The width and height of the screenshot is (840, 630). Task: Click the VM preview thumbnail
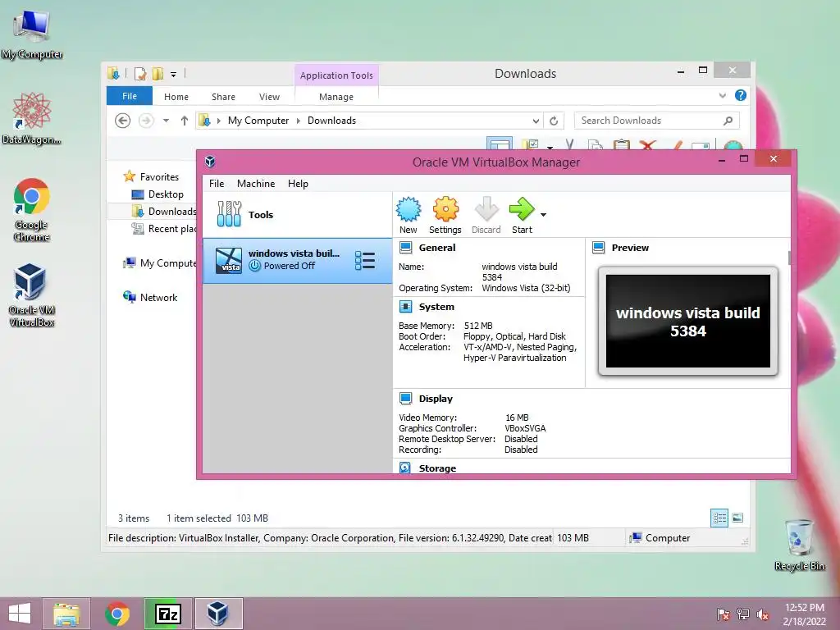coord(688,322)
